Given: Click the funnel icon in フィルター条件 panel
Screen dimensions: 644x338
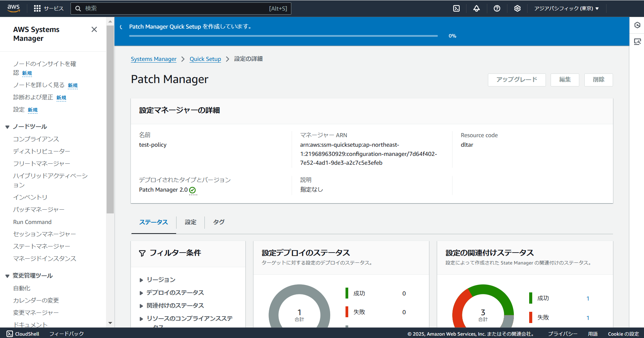Looking at the screenshot, I should pos(142,253).
